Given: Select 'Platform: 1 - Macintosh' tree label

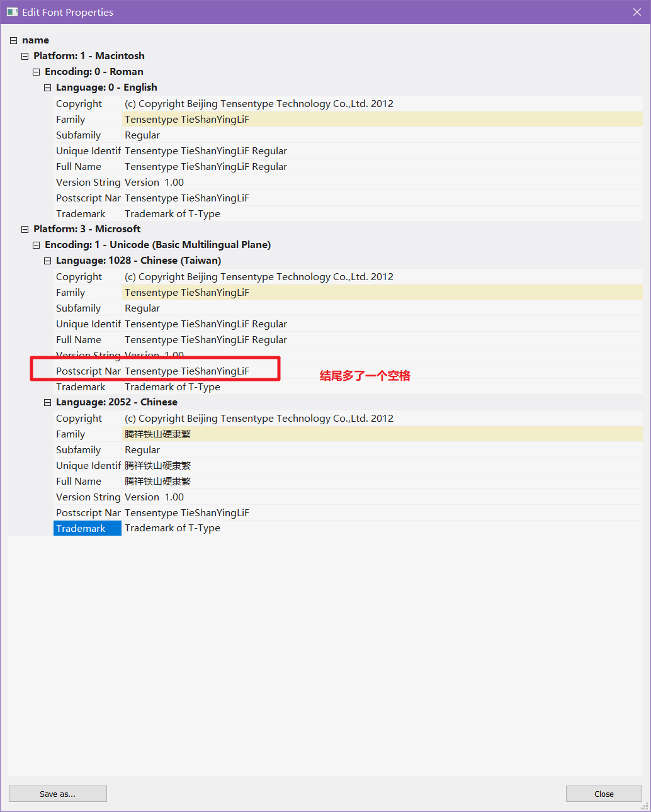Looking at the screenshot, I should click(89, 56).
